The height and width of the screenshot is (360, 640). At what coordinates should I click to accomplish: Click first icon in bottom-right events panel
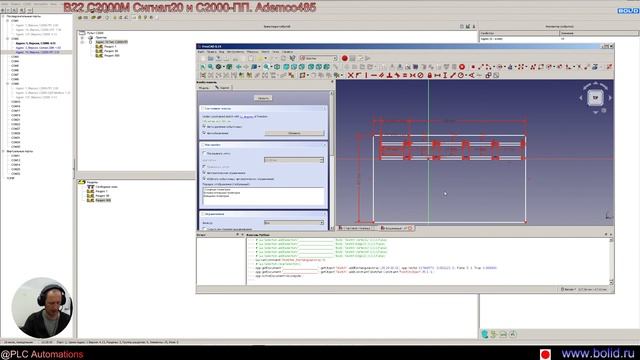pos(484,334)
